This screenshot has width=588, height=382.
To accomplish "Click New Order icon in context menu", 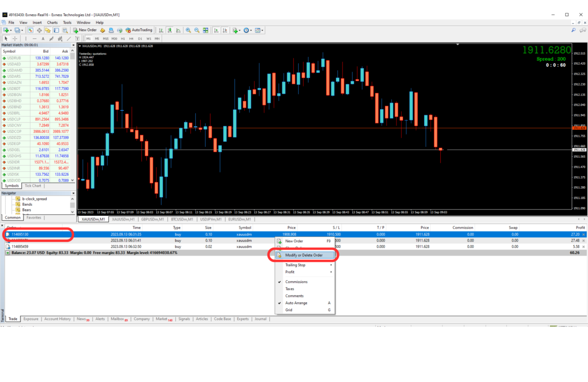I will coord(279,241).
